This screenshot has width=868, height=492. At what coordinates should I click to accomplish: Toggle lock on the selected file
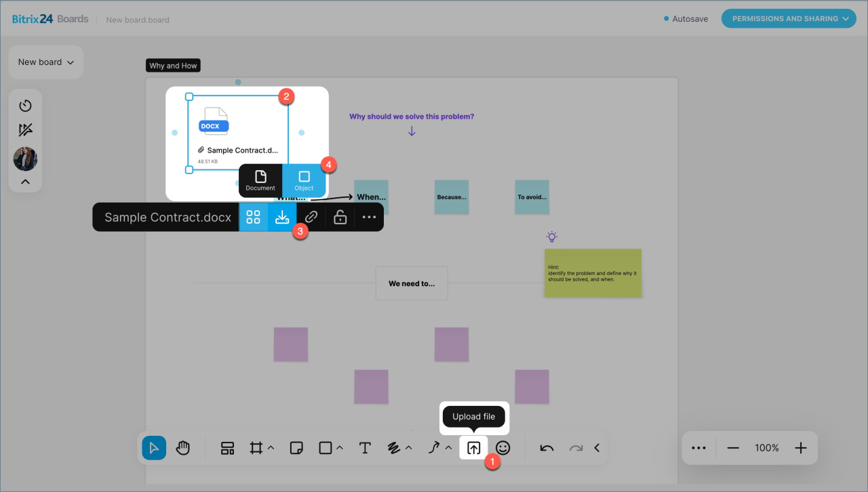tap(340, 217)
